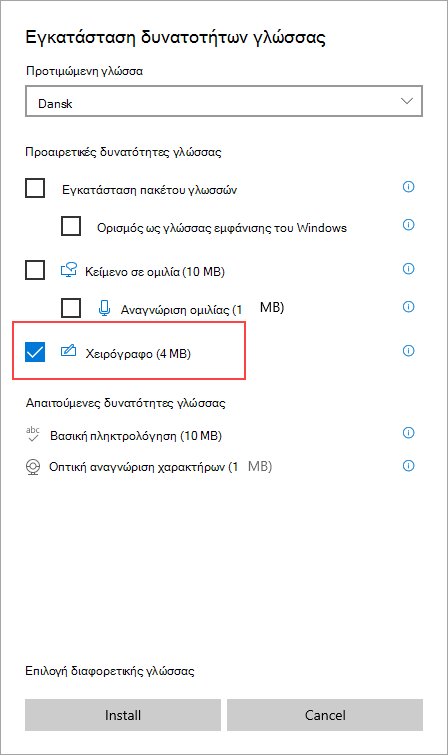Show info for Βασική πληκτρολόγηση
This screenshot has width=448, height=755.
tap(408, 433)
